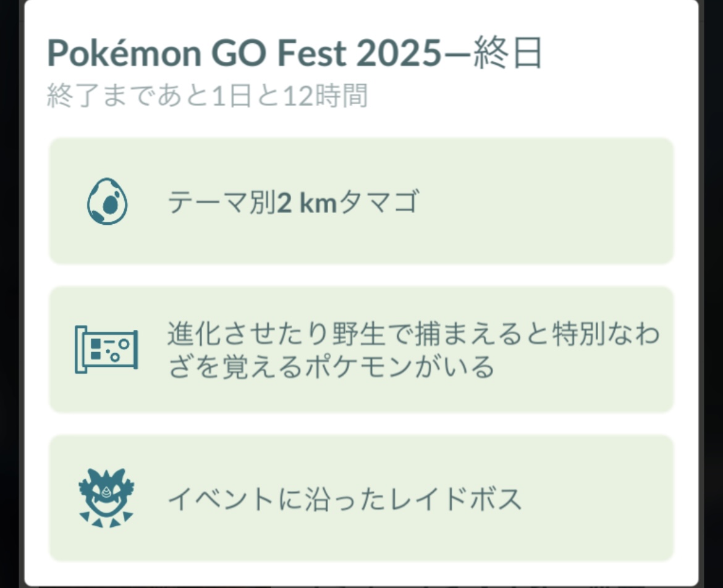Tap the special move board icon
The height and width of the screenshot is (588, 723).
point(106,350)
